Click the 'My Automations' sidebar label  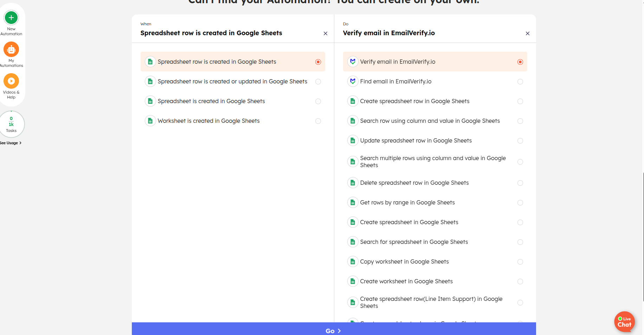(x=11, y=63)
